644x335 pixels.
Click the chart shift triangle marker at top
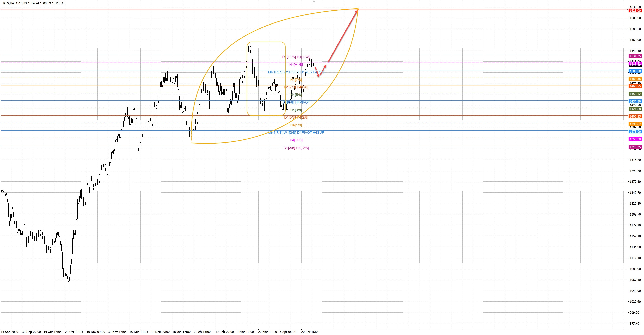(x=314, y=1)
